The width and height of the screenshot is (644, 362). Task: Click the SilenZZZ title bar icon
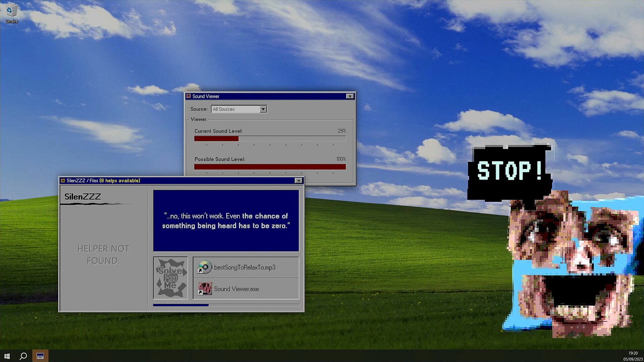pyautogui.click(x=63, y=181)
